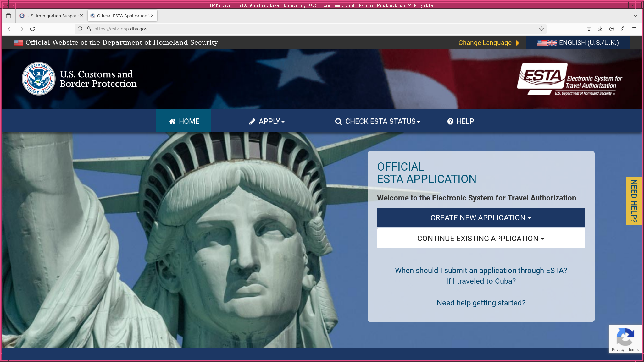This screenshot has width=644, height=362.
Task: Select the HELP menu item
Action: click(x=461, y=122)
